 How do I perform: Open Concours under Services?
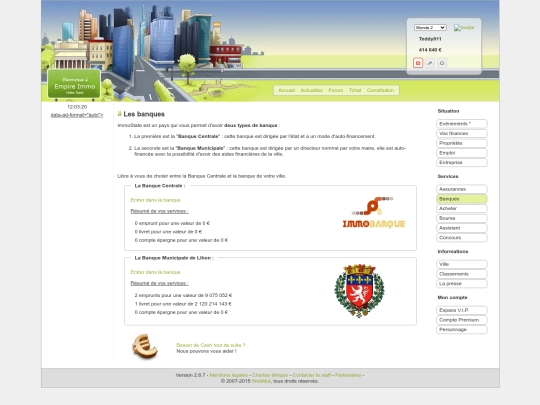(x=462, y=237)
